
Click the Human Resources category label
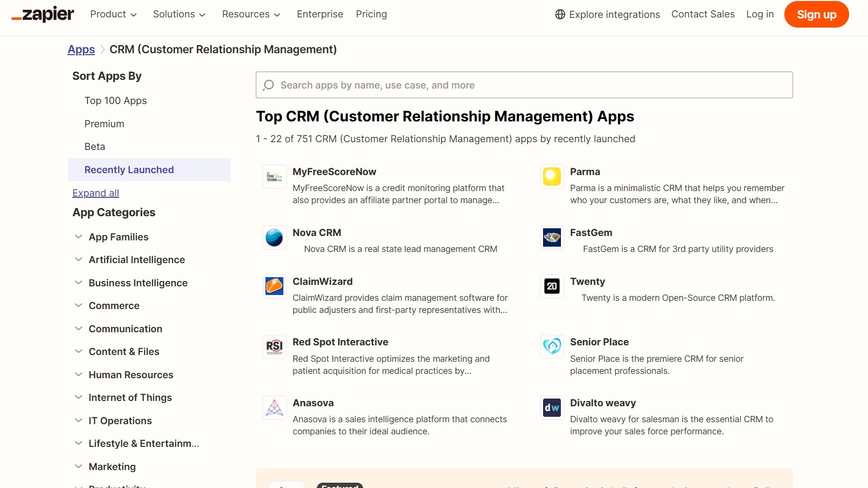click(x=131, y=375)
